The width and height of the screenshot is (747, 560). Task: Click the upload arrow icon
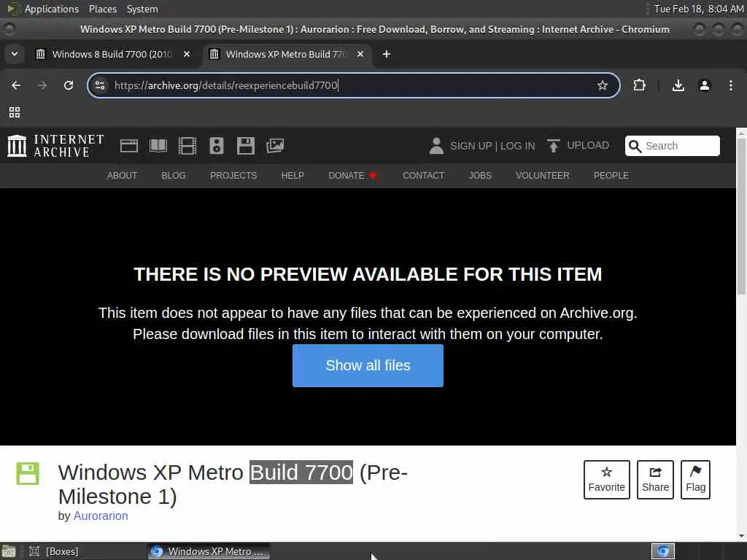(x=553, y=146)
